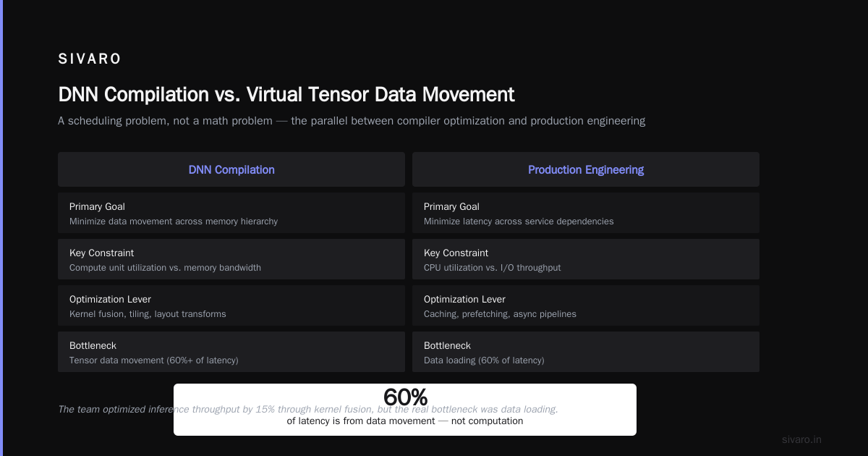Viewport: 868px width, 456px height.
Task: Click 'Minimize latency across service dependencies' text
Action: click(x=519, y=221)
